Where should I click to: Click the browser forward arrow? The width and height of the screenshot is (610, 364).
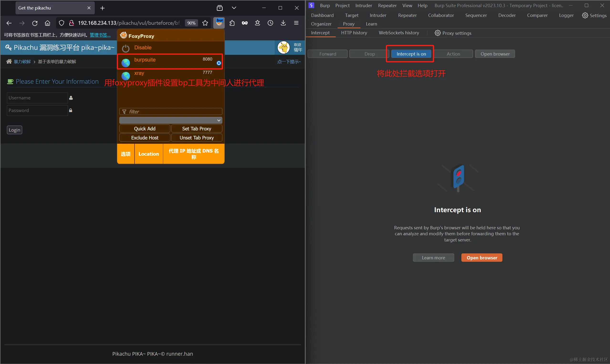click(x=22, y=23)
